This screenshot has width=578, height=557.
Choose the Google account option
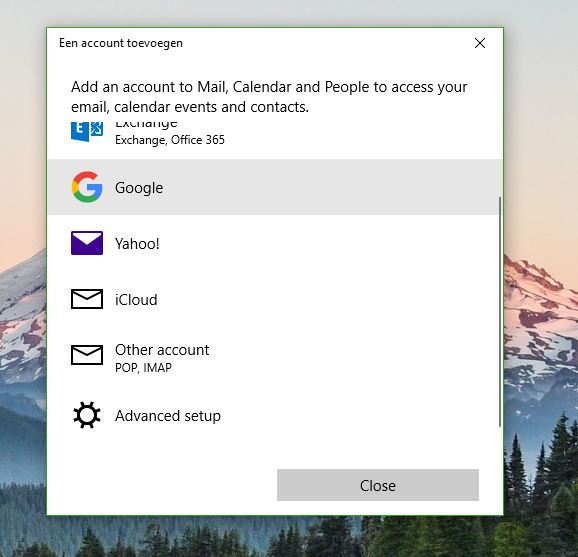[275, 187]
